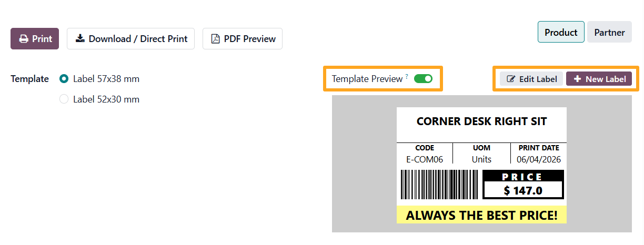The width and height of the screenshot is (644, 245).
Task: Click the Units value under UOM
Action: pyautogui.click(x=481, y=159)
